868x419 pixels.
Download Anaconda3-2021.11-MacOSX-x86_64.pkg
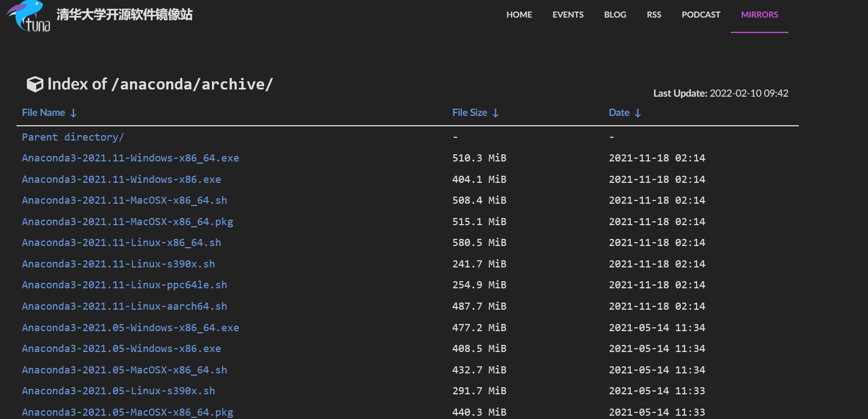pyautogui.click(x=127, y=222)
